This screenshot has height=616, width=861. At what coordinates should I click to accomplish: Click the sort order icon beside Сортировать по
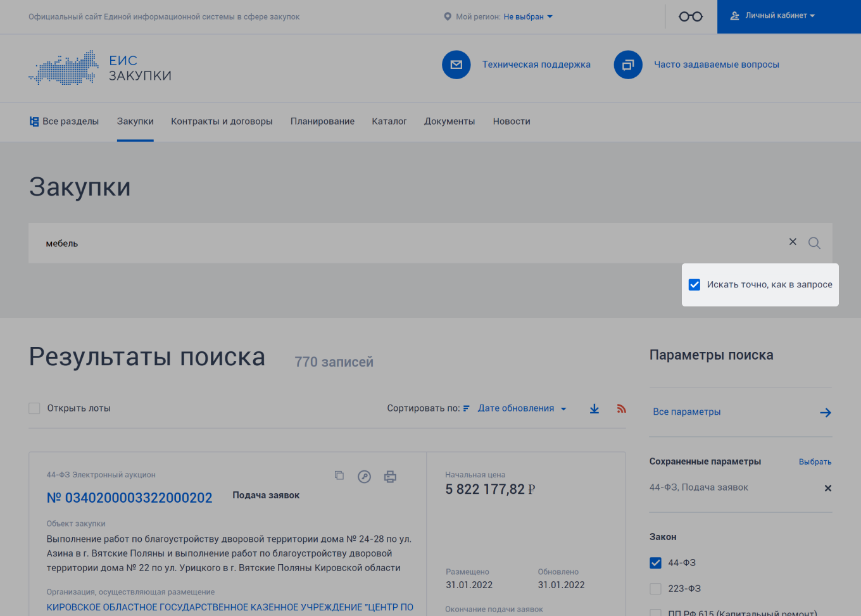466,408
